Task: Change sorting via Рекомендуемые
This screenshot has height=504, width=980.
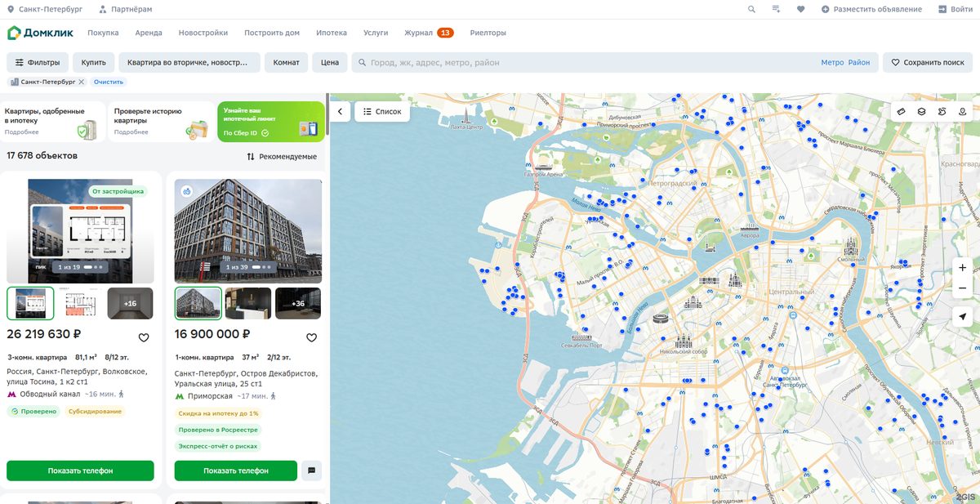Action: (282, 156)
